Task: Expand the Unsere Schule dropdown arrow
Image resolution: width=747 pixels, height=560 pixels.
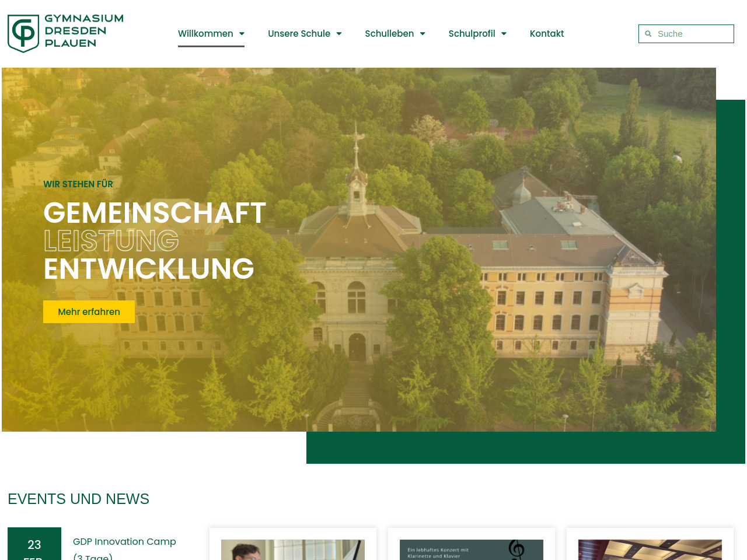Action: click(339, 34)
